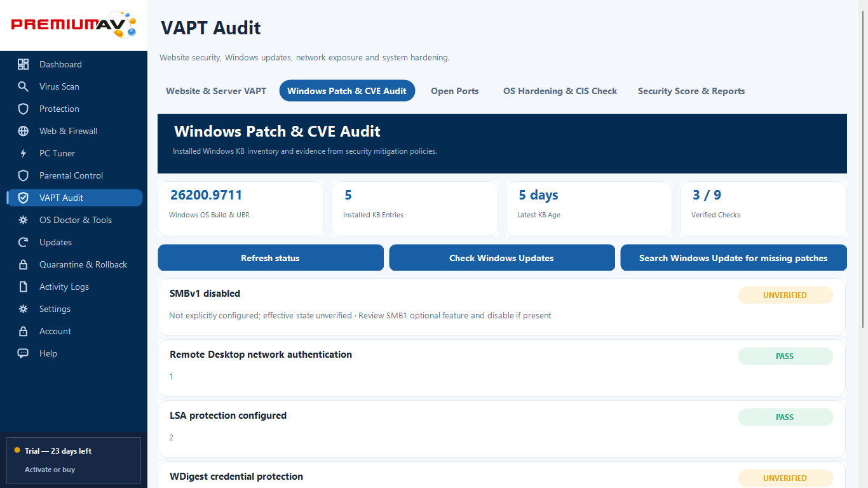Open the Open Ports tab
The image size is (868, 488).
tap(454, 91)
